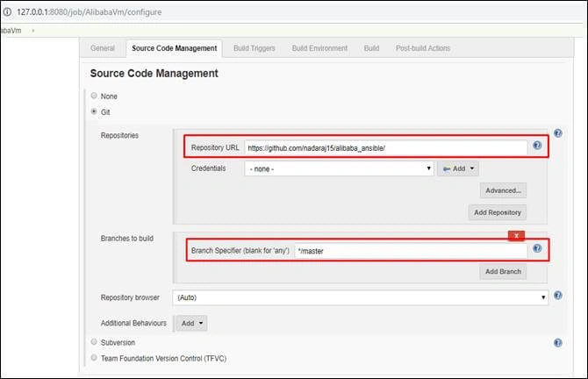This screenshot has width=588, height=379.
Task: Open help icon next to Subversion option
Action: click(557, 343)
